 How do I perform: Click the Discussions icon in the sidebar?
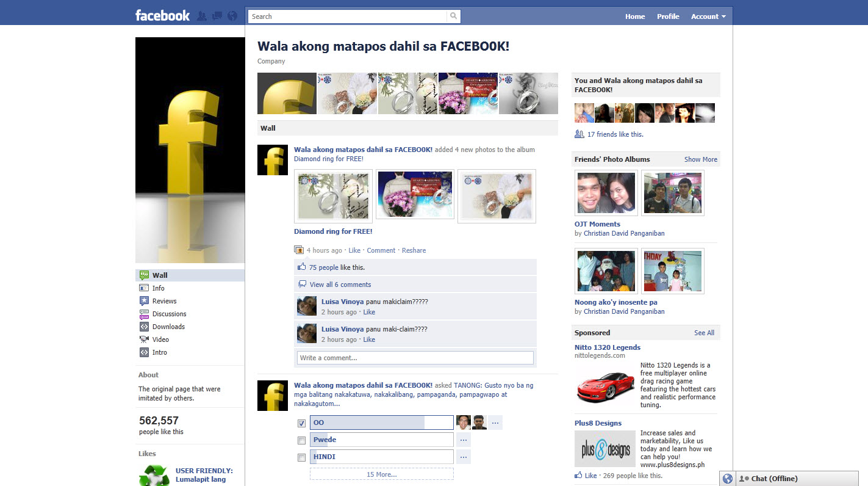coord(144,314)
